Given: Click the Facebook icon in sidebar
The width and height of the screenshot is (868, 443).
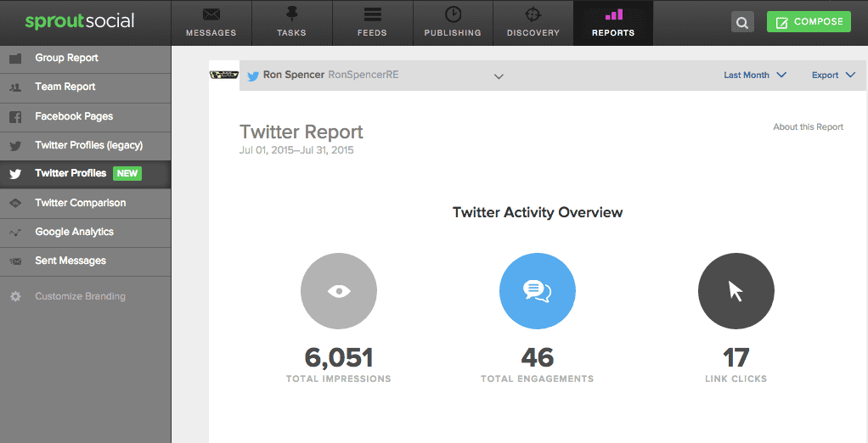Looking at the screenshot, I should 15,117.
